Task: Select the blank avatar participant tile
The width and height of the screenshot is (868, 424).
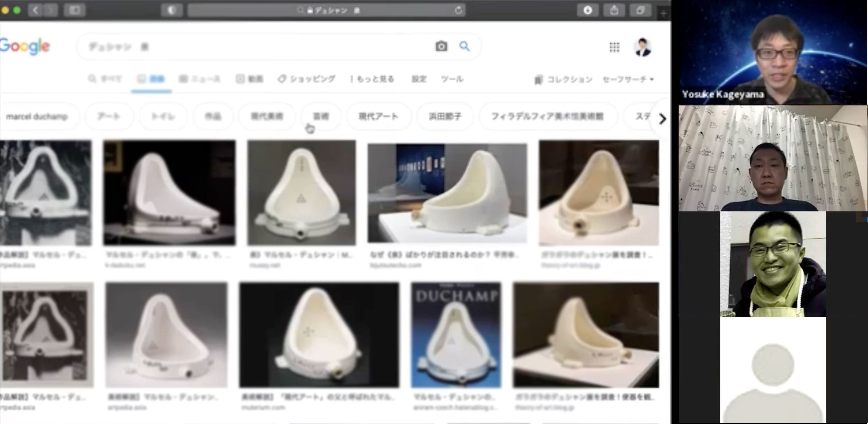Action: (x=773, y=370)
